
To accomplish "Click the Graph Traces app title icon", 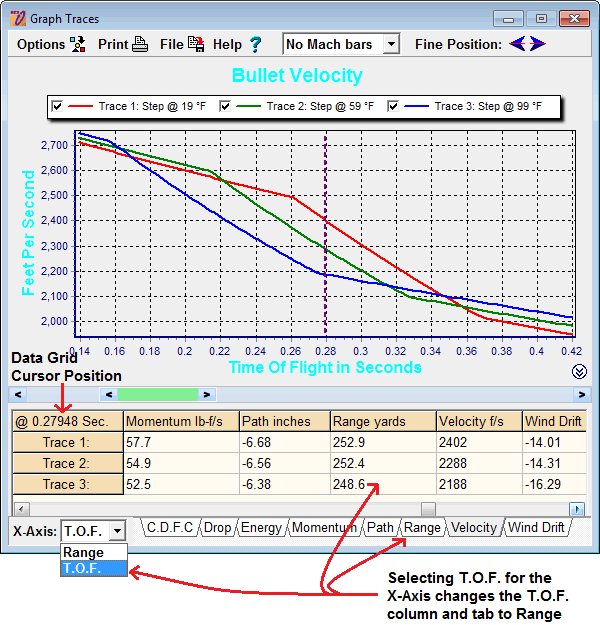I will click(x=18, y=18).
